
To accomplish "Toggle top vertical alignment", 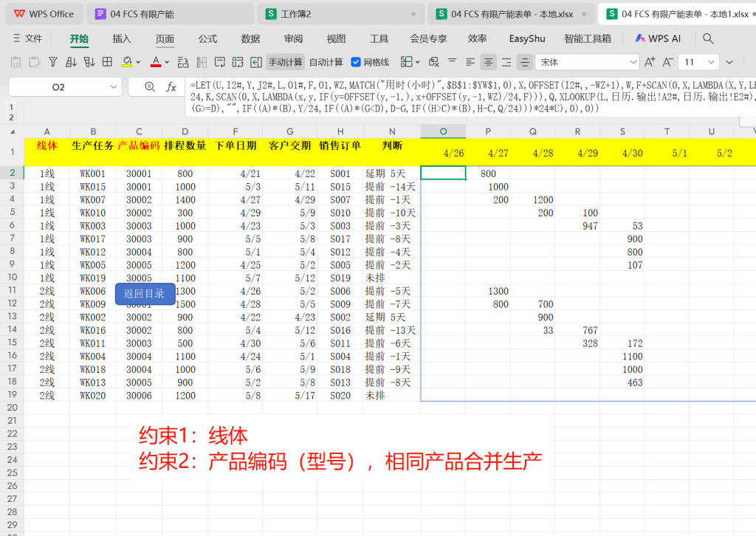I will [x=453, y=61].
